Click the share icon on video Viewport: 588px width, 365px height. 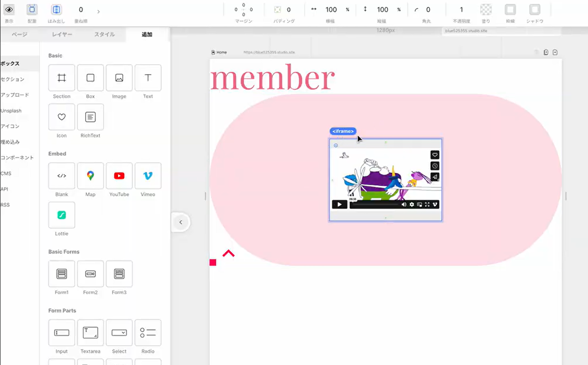[435, 177]
